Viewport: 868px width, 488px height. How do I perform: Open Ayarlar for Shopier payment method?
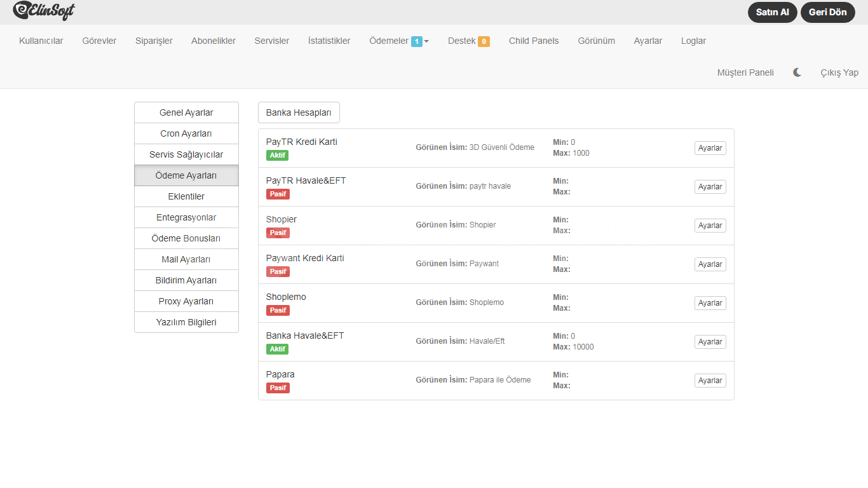(x=710, y=226)
